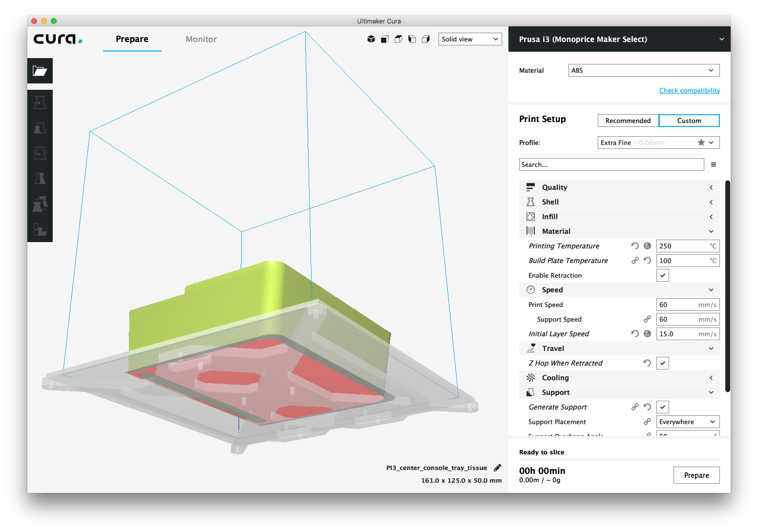Open settings visibility hamburger menu
Screen dimensions: 758x532
[x=714, y=164]
